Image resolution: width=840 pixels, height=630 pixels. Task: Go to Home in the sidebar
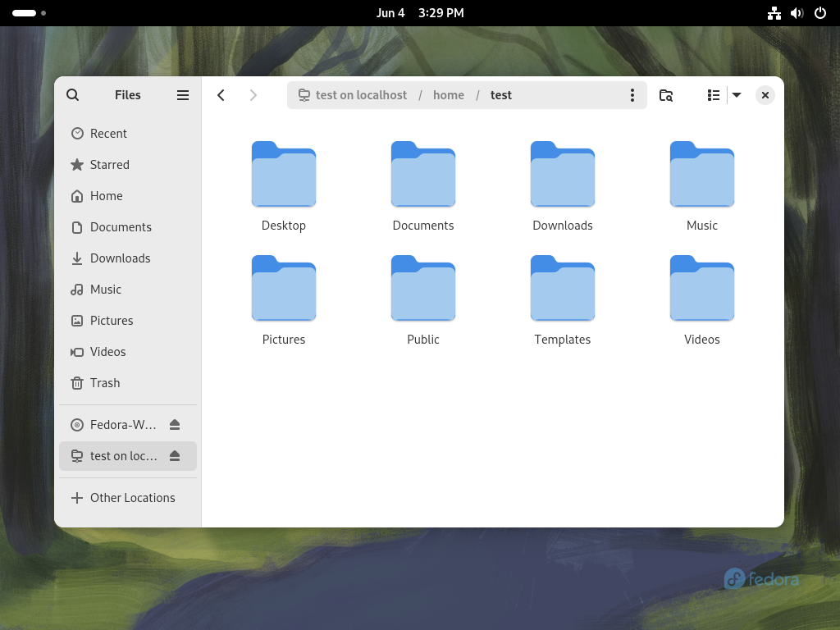coord(128,195)
